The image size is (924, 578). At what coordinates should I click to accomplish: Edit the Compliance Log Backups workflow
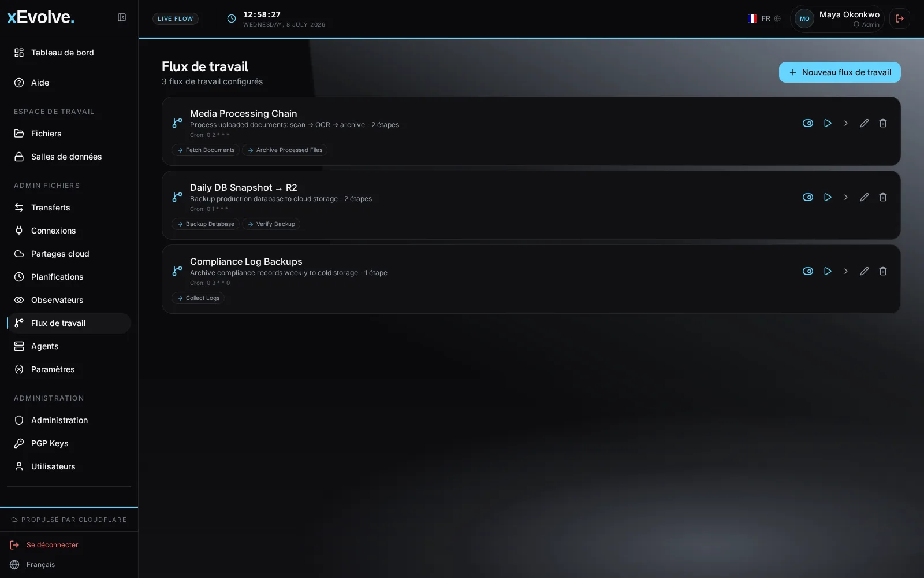pos(865,271)
